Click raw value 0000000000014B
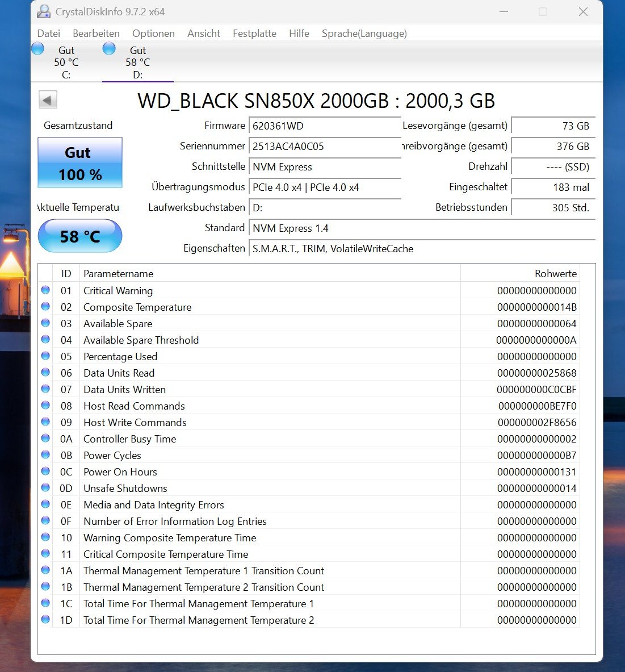 pos(537,307)
